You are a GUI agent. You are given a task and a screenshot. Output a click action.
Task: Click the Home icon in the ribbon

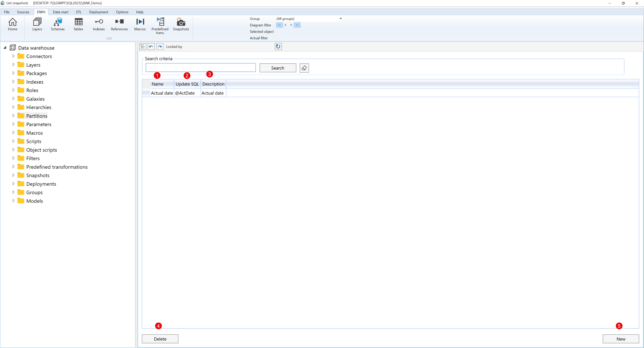click(x=13, y=24)
